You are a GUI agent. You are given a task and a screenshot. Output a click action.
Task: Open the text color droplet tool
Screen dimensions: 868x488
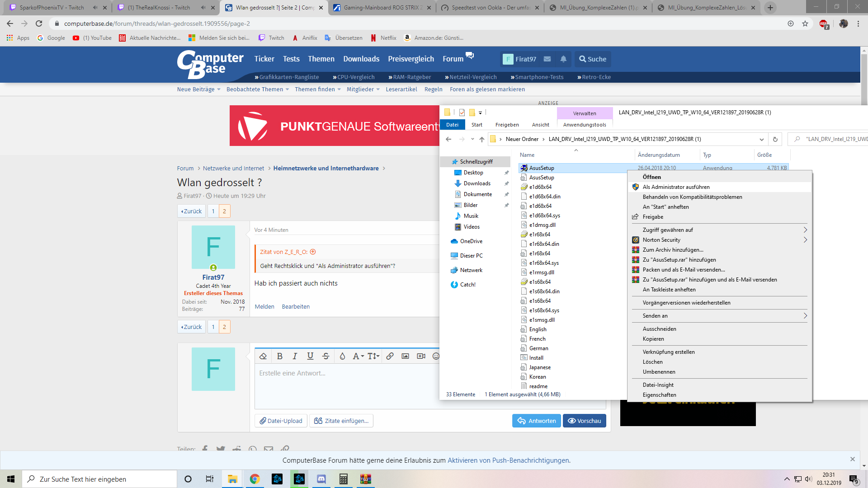click(x=342, y=356)
